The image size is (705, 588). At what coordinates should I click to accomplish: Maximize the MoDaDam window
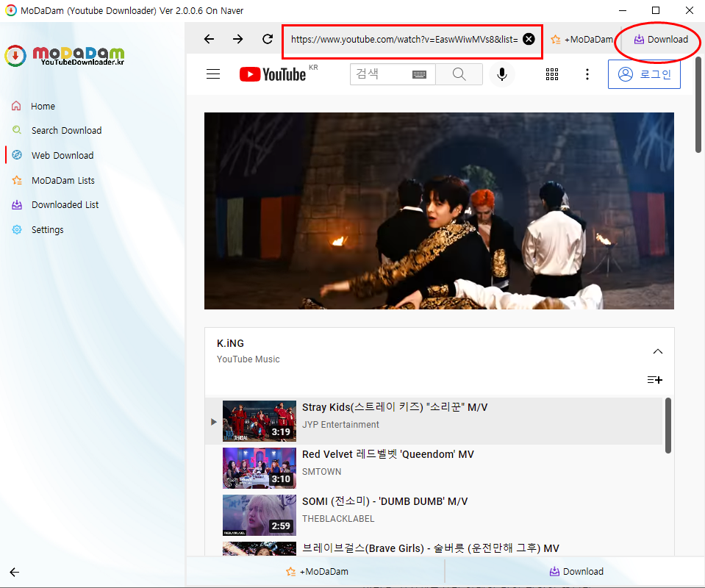[656, 10]
